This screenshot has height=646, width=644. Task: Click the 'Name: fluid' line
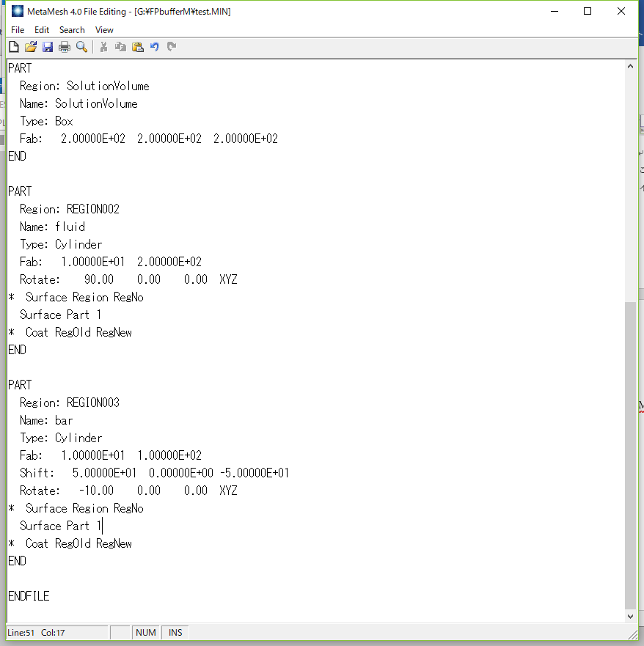pos(52,227)
